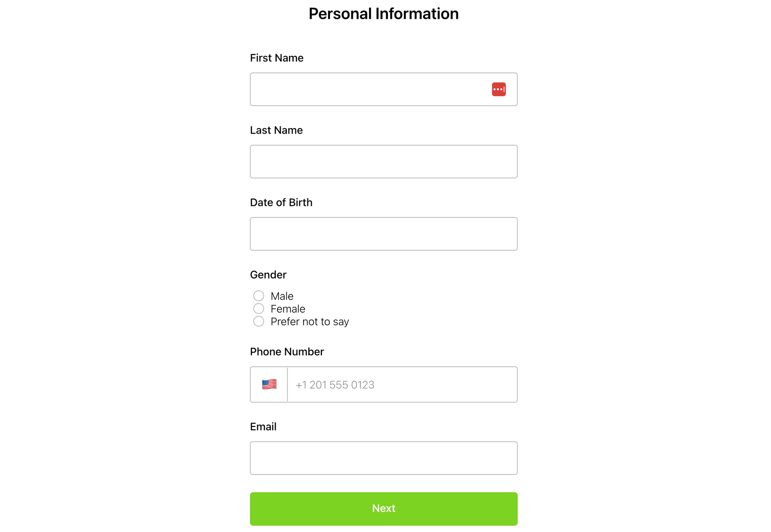Click the Email label text

(263, 426)
